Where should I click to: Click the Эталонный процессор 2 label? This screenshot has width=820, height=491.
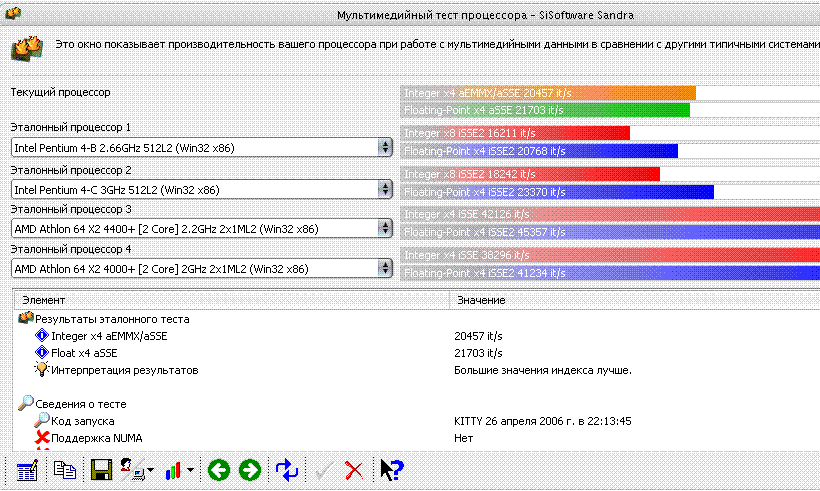[71, 170]
